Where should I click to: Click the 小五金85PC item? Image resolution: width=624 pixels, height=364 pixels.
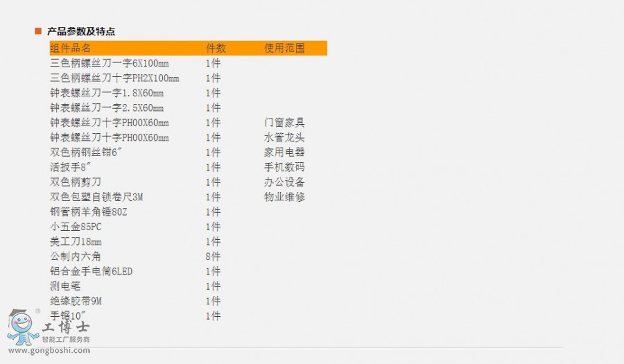pos(76,227)
